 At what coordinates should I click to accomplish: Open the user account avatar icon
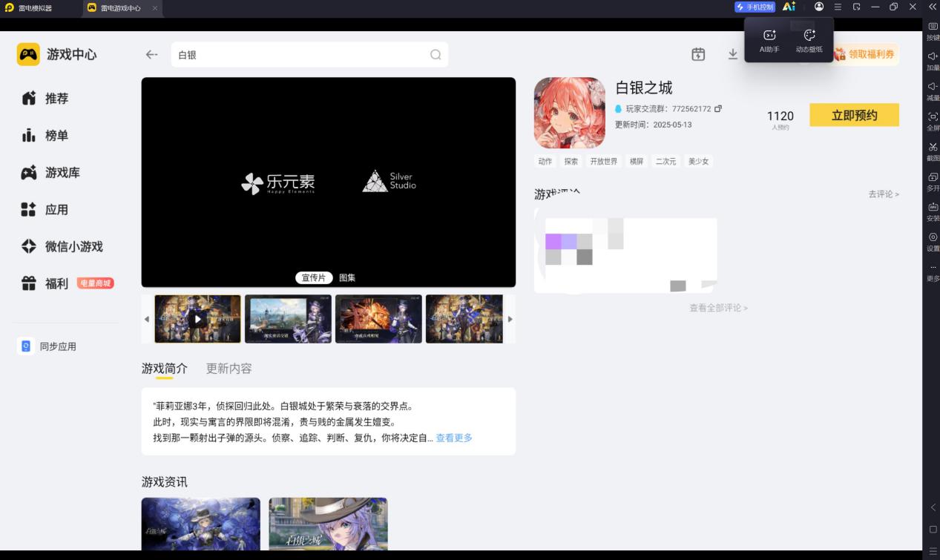tap(819, 7)
